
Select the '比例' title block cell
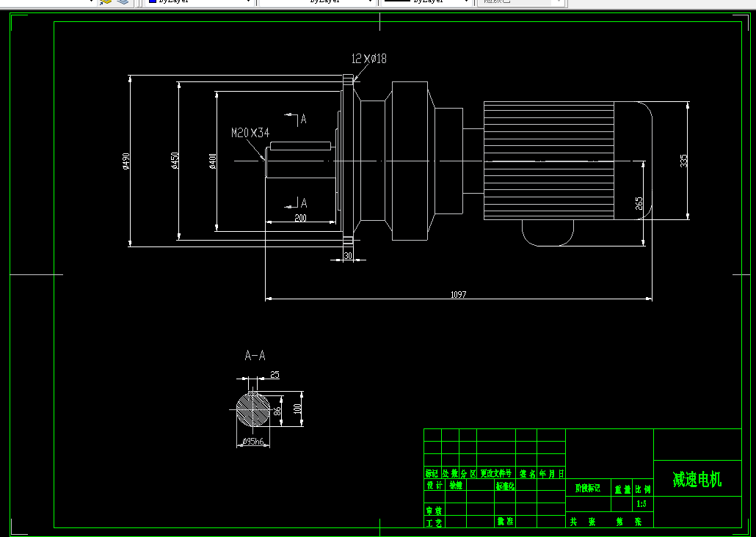[x=643, y=489]
